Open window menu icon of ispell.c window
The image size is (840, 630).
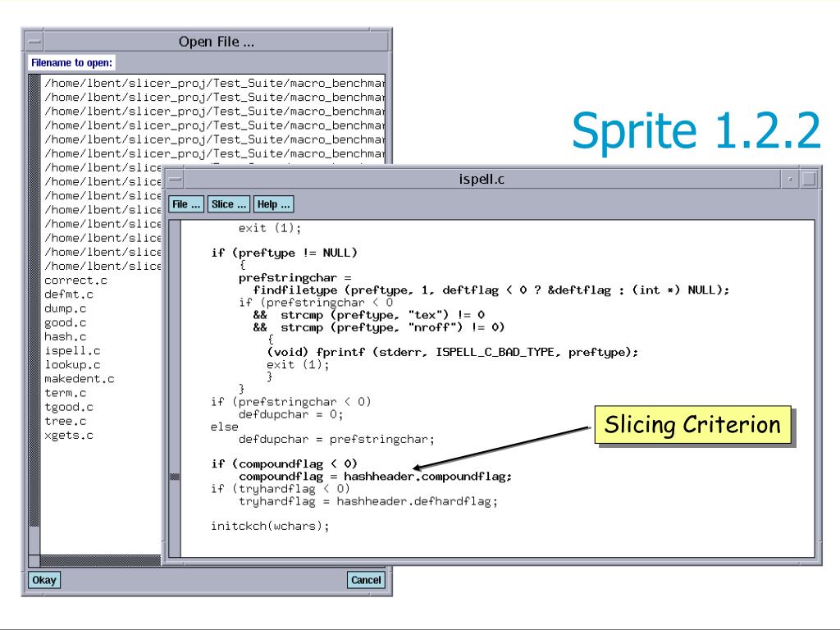(x=175, y=179)
